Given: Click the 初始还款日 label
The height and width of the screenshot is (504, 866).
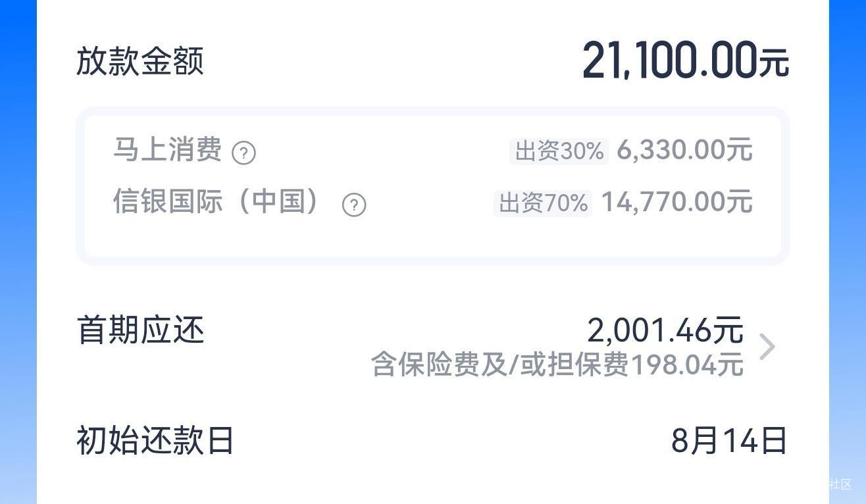Looking at the screenshot, I should pyautogui.click(x=155, y=441).
